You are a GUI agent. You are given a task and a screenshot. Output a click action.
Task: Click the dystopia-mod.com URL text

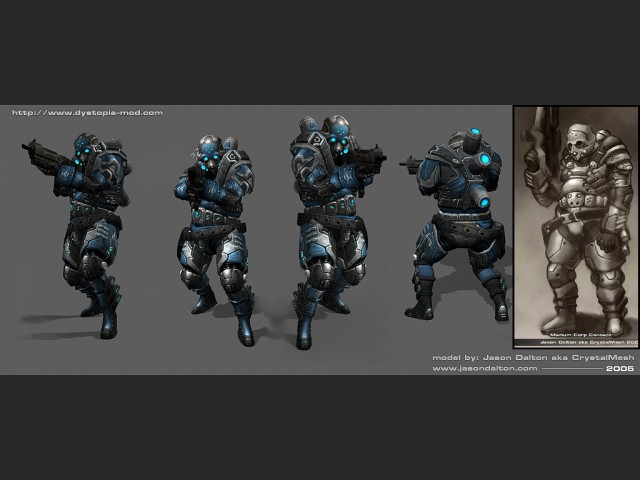click(x=87, y=113)
